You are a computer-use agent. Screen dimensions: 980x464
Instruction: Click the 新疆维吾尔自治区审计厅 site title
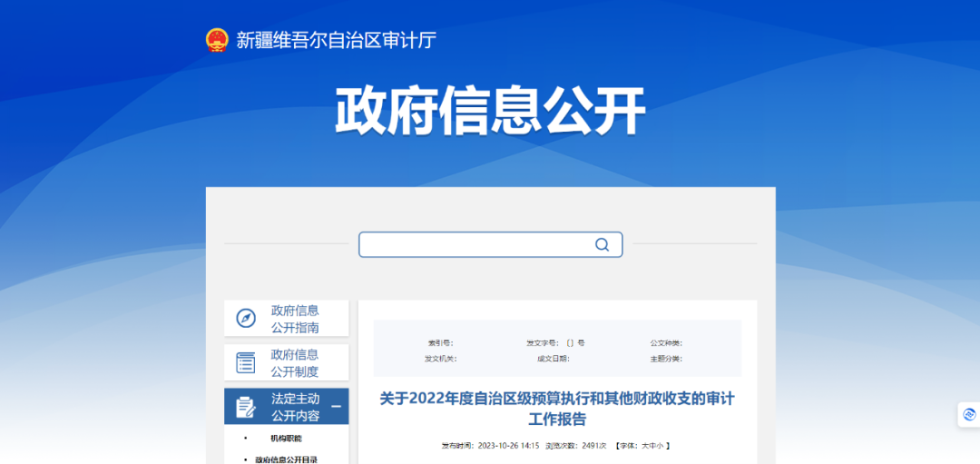click(x=337, y=41)
